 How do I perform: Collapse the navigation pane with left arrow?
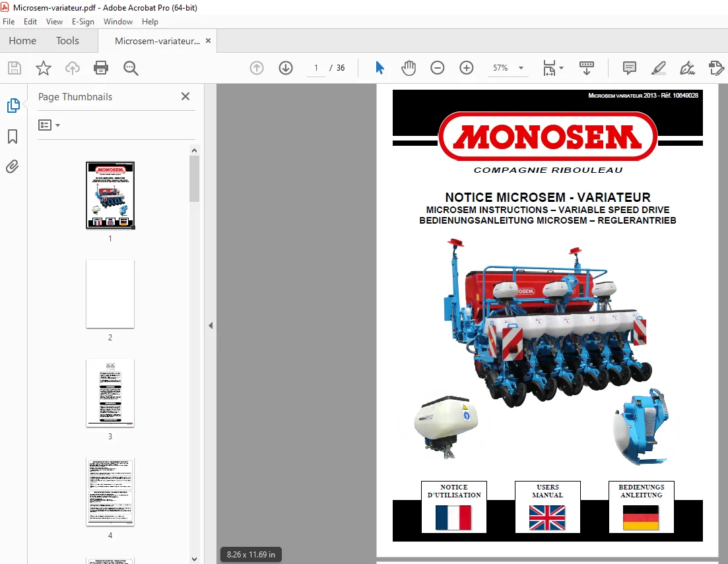211,325
